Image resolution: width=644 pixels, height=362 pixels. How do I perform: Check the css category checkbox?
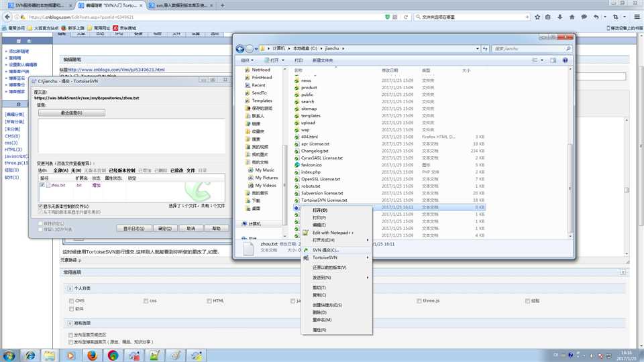(146, 301)
